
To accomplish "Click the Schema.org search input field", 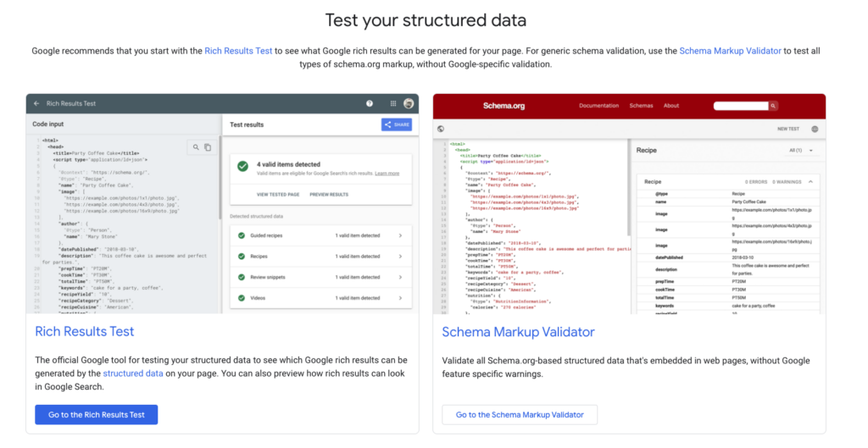I will (741, 106).
